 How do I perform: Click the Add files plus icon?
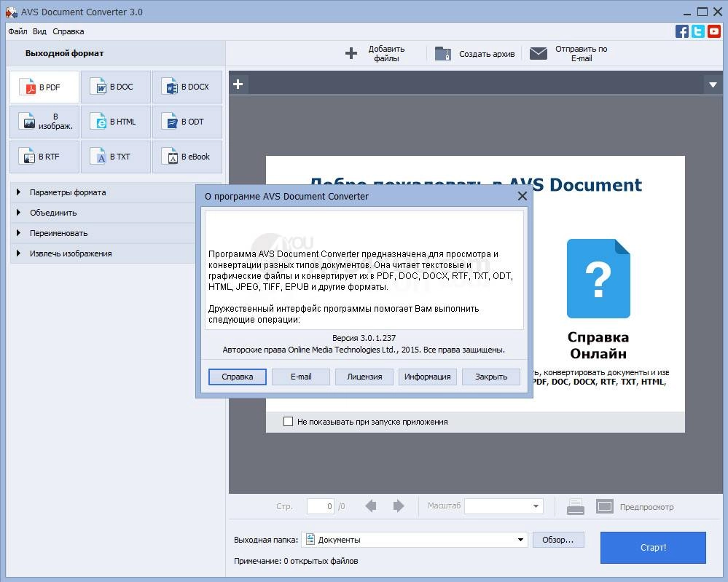pyautogui.click(x=351, y=53)
